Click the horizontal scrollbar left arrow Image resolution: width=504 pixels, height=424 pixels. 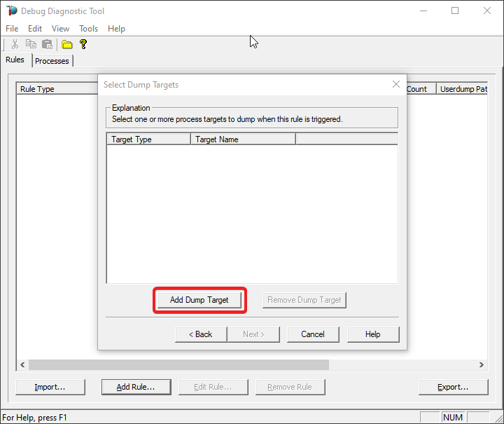22,364
